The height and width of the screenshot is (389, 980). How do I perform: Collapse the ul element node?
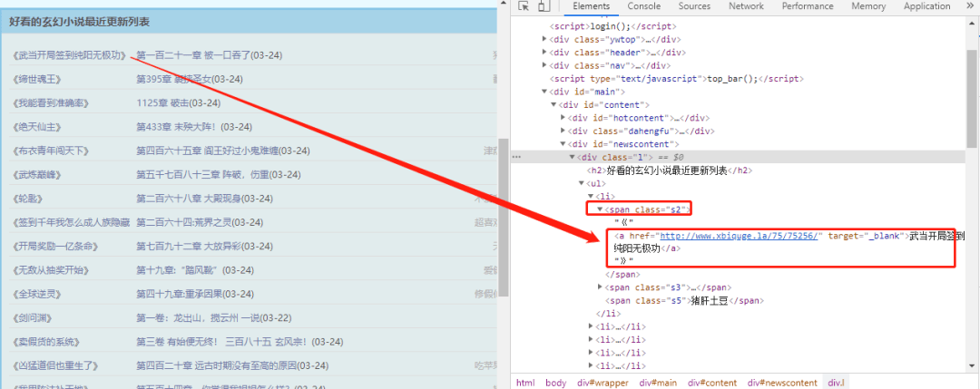[582, 183]
